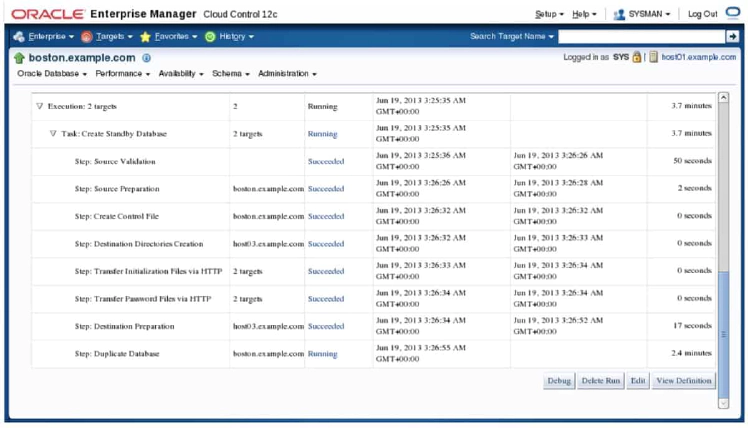The height and width of the screenshot is (428, 750).
Task: Click the vertical scrollbar thumb
Action: point(724,333)
